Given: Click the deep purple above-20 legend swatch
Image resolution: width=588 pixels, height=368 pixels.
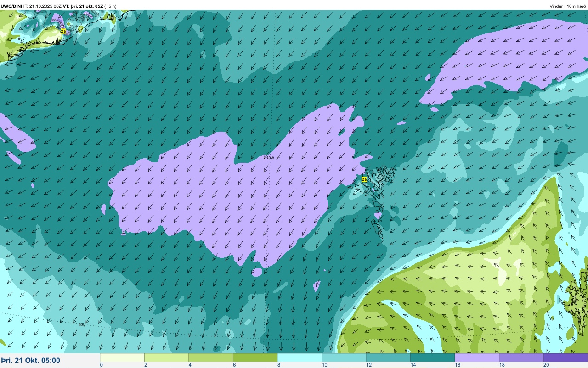Looking at the screenshot, I should click(x=566, y=357).
